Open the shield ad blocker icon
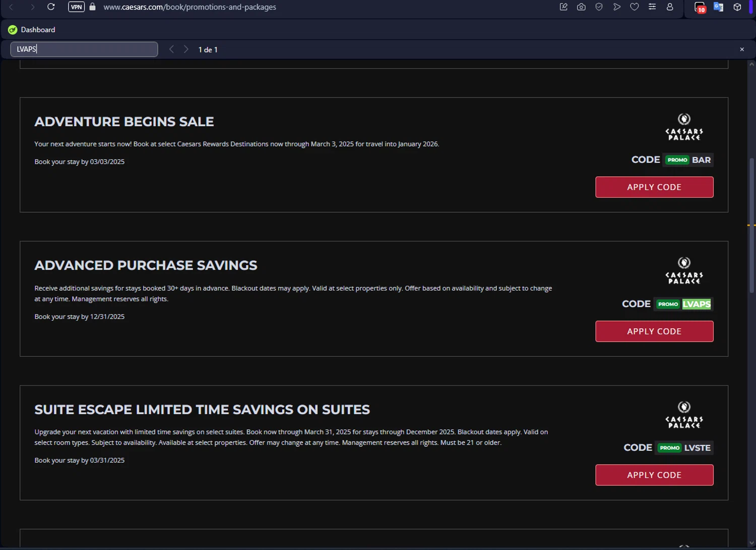756x550 pixels. pos(599,7)
